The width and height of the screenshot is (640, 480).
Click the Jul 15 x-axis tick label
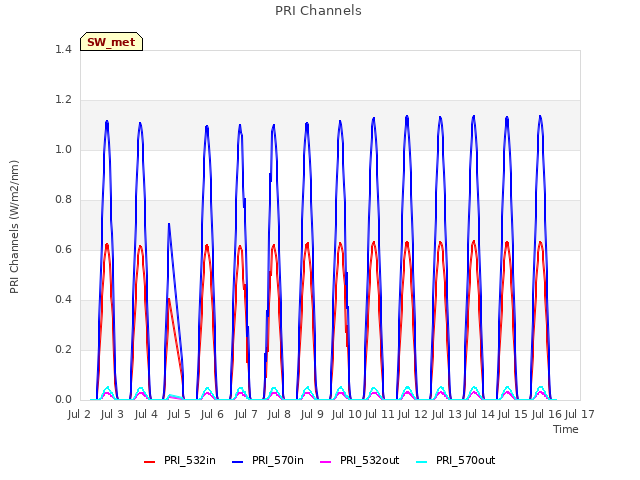tap(513, 414)
